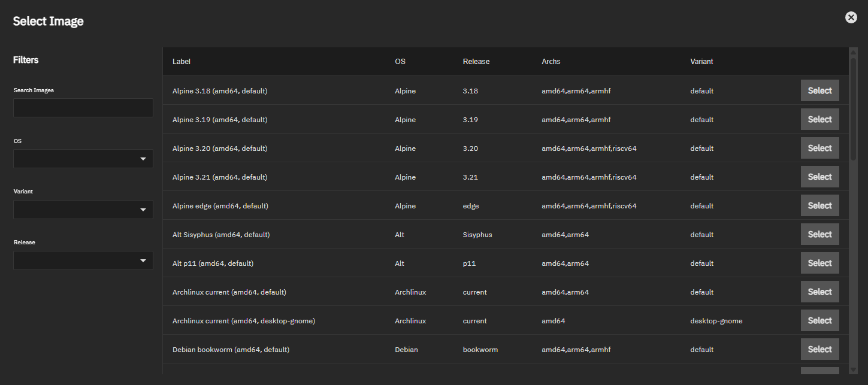Close the Select Image dialog

(851, 17)
